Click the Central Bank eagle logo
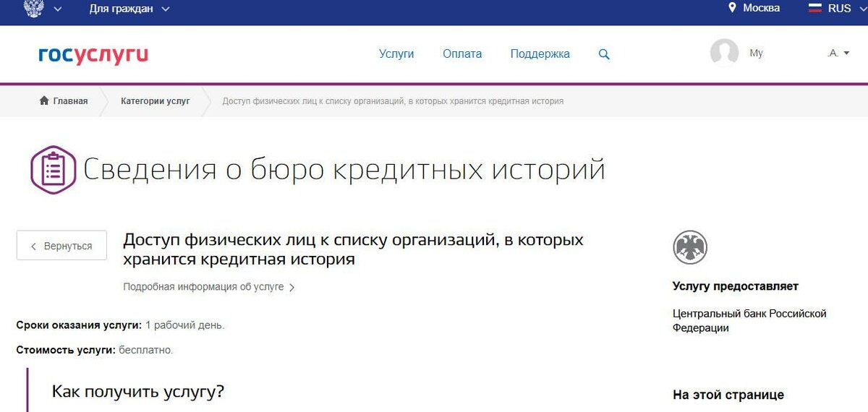This screenshot has height=412, width=868. tap(689, 248)
